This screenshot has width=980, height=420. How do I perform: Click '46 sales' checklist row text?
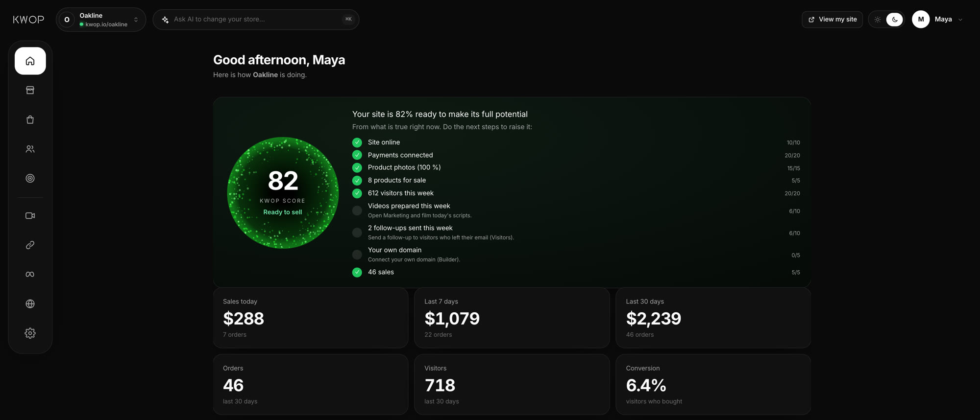pyautogui.click(x=381, y=272)
